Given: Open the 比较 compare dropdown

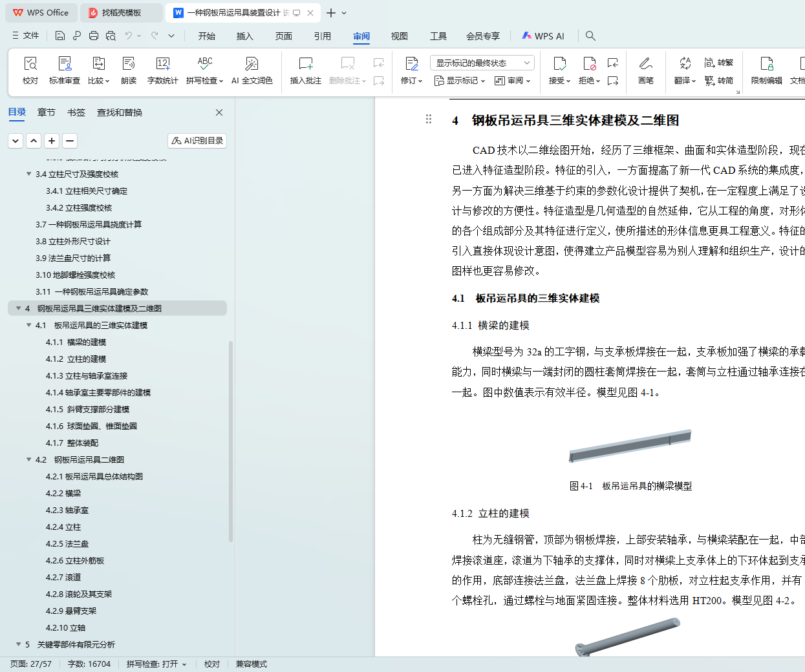Looking at the screenshot, I should (99, 81).
